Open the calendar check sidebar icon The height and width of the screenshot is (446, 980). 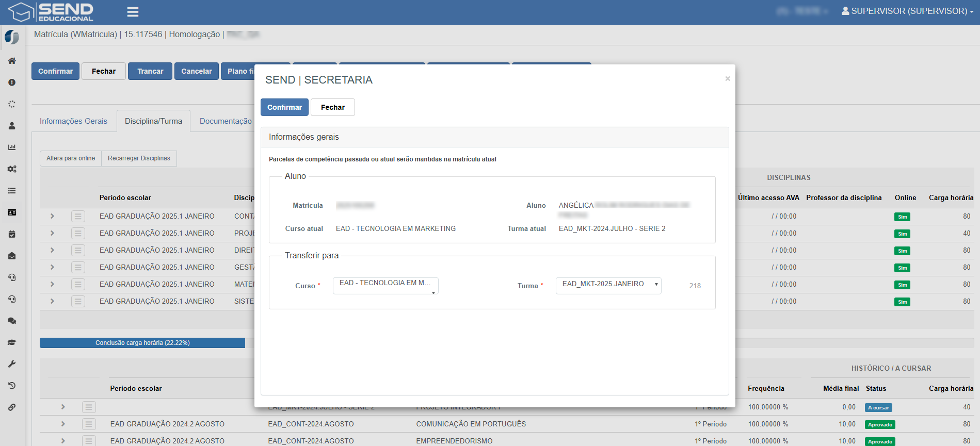[x=12, y=234]
